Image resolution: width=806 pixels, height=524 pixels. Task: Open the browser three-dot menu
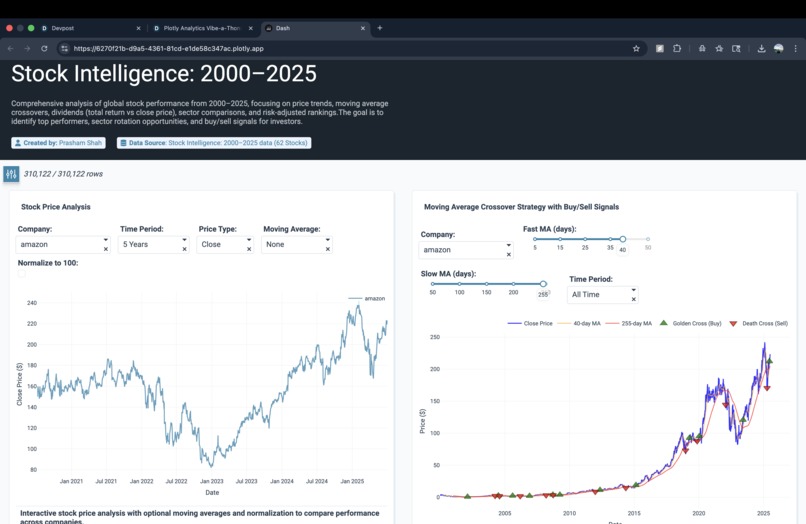(795, 48)
